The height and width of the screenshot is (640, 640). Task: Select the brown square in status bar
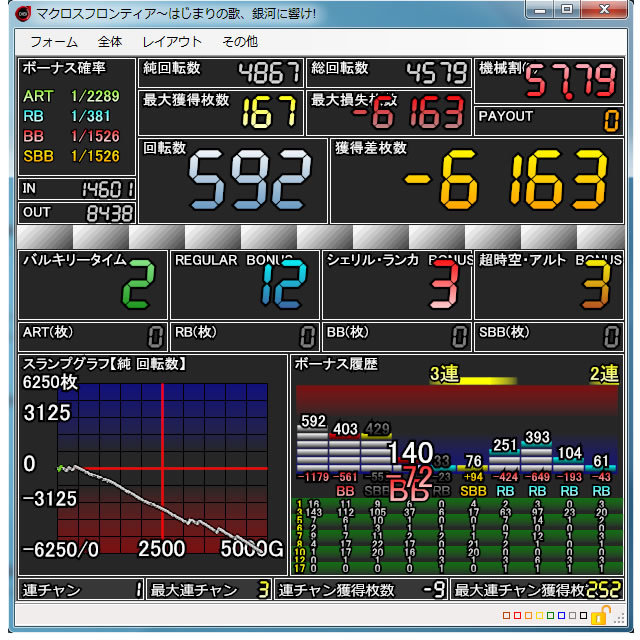tap(506, 616)
